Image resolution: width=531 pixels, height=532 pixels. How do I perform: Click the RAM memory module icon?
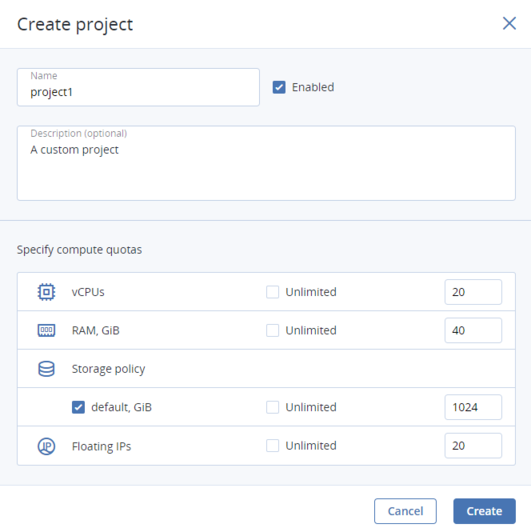coord(46,330)
